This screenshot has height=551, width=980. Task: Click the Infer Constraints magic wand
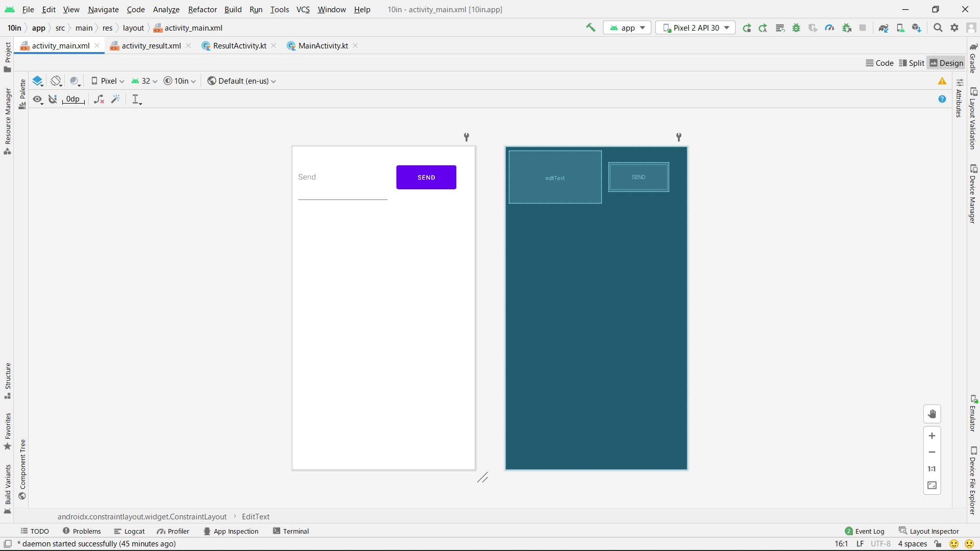click(x=116, y=99)
